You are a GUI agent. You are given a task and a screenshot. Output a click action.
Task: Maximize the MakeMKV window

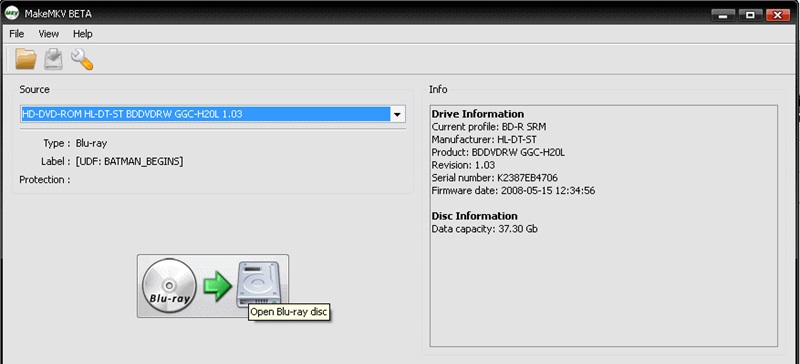(x=750, y=15)
